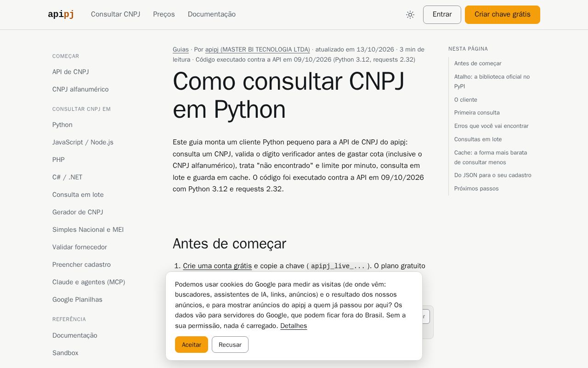Jump to Consultas em lote section
The width and height of the screenshot is (588, 368).
pyautogui.click(x=478, y=139)
